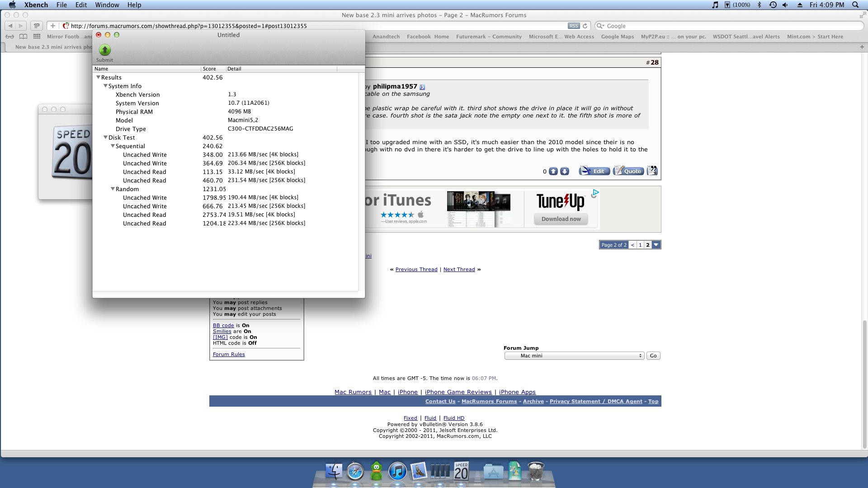Open Adium green duck in the Dock
Viewport: 868px width, 488px height.
[376, 471]
